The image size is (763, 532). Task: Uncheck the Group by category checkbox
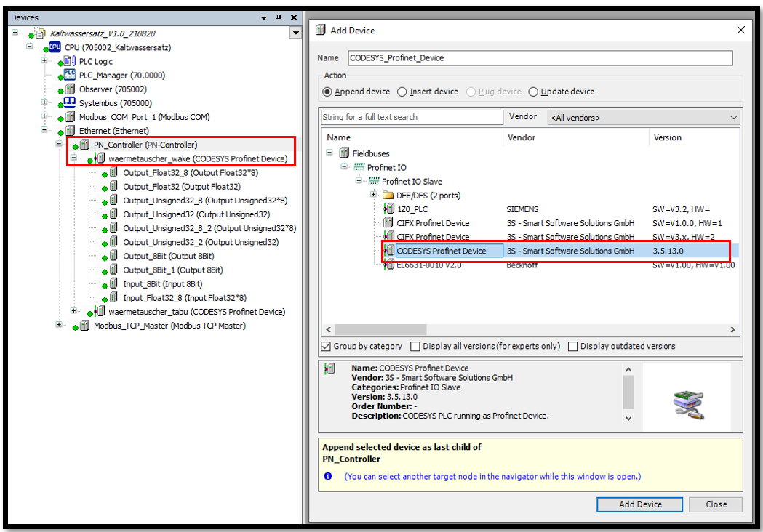[327, 347]
